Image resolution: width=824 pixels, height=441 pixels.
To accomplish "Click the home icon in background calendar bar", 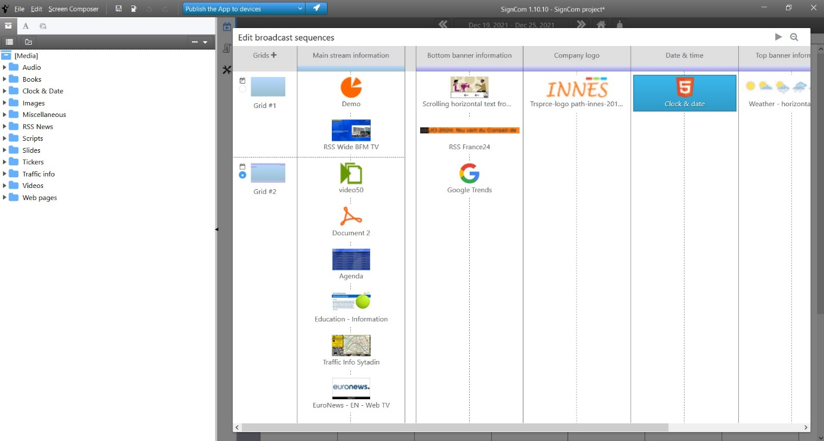I will [601, 24].
